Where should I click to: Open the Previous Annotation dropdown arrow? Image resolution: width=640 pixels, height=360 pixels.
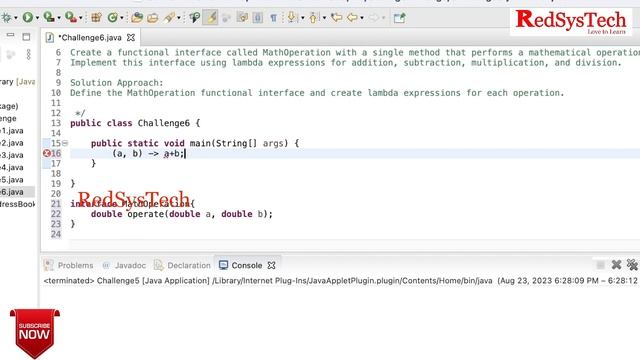[x=324, y=18]
